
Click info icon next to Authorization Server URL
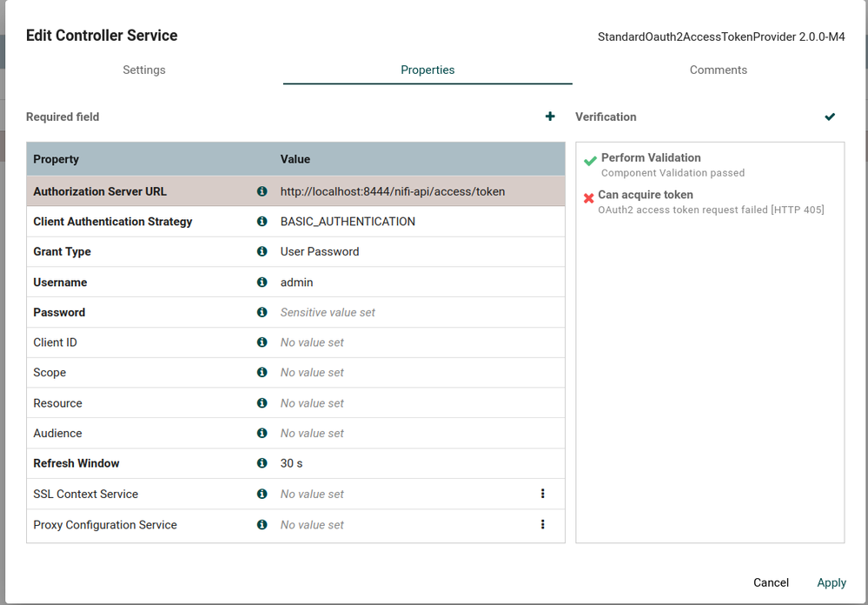[262, 191]
